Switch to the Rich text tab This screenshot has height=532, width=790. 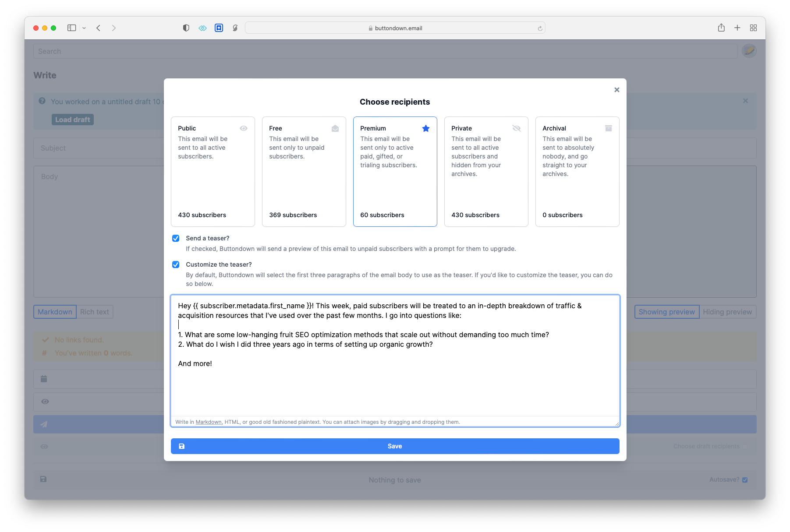[x=95, y=312]
